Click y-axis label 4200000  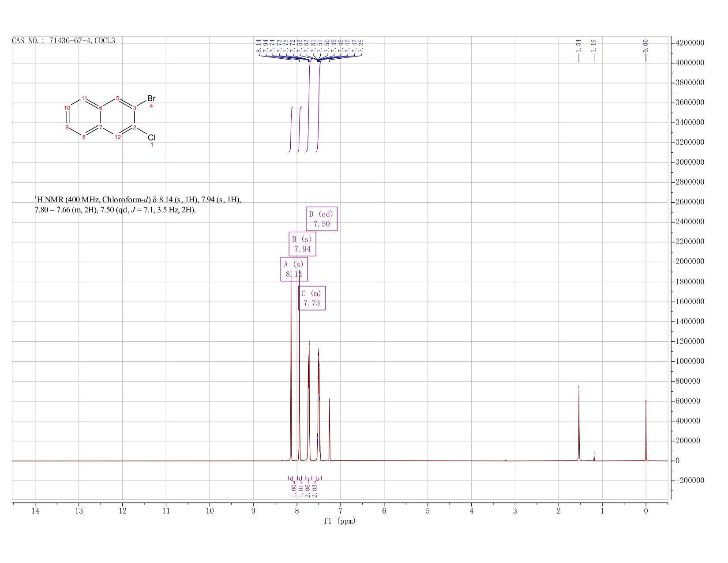coord(690,43)
